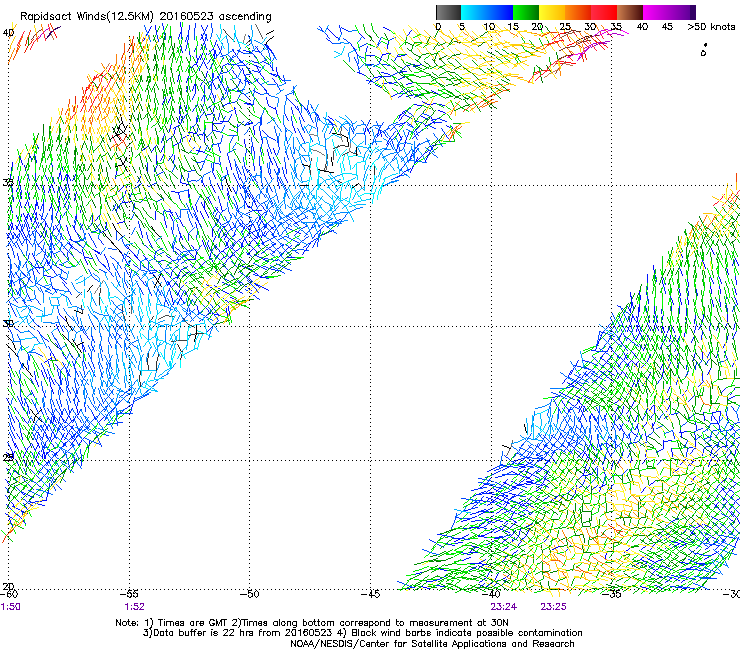Click the yellow 20-25 knots color swatch
This screenshot has width=740, height=650.
(x=552, y=12)
